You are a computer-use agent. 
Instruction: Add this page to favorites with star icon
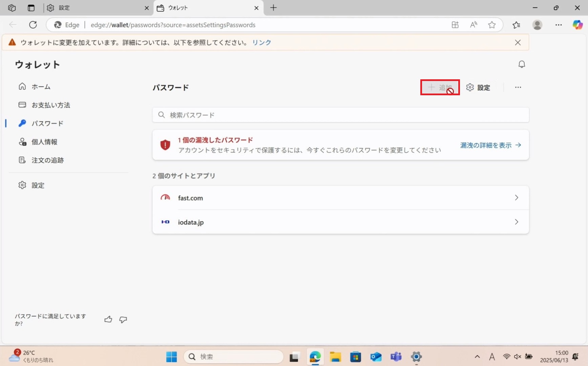pos(492,25)
